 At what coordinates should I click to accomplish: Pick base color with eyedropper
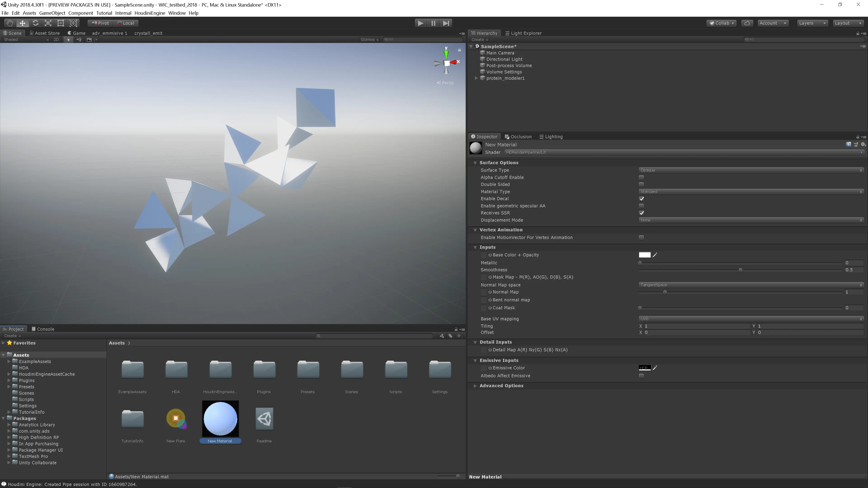pyautogui.click(x=655, y=255)
